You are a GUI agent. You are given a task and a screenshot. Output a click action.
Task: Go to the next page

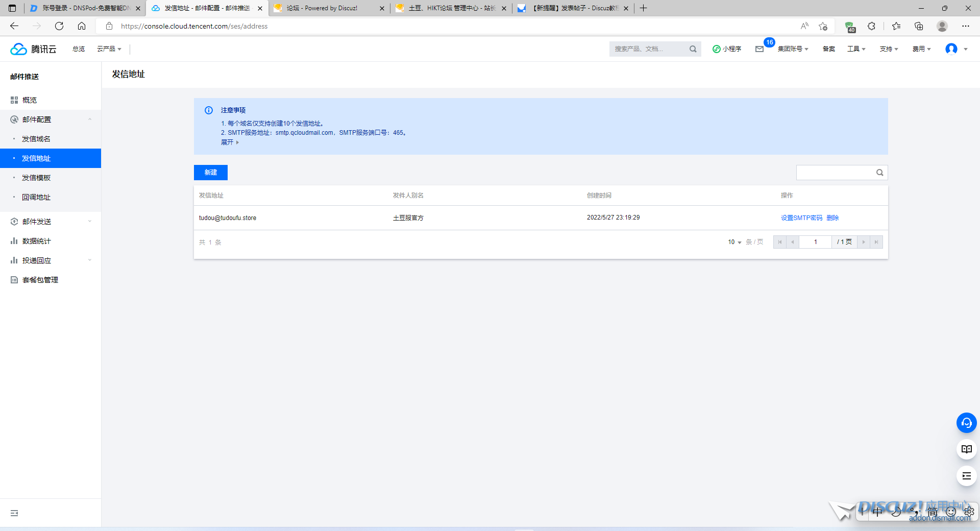pyautogui.click(x=864, y=242)
